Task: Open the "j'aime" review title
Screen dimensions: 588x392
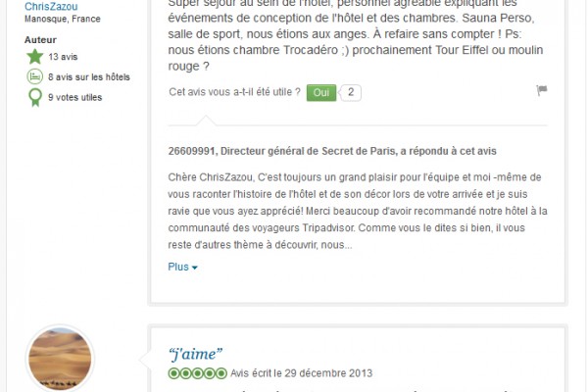Action: click(x=195, y=354)
